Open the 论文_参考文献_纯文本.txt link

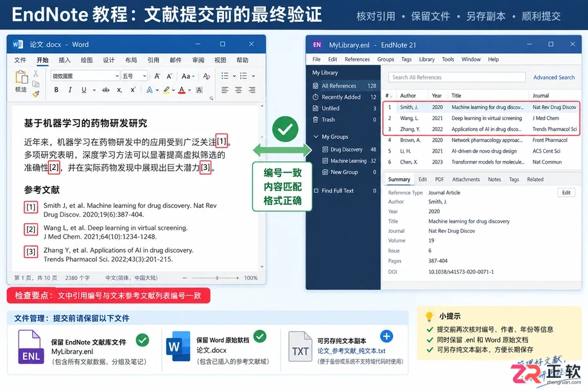click(351, 351)
